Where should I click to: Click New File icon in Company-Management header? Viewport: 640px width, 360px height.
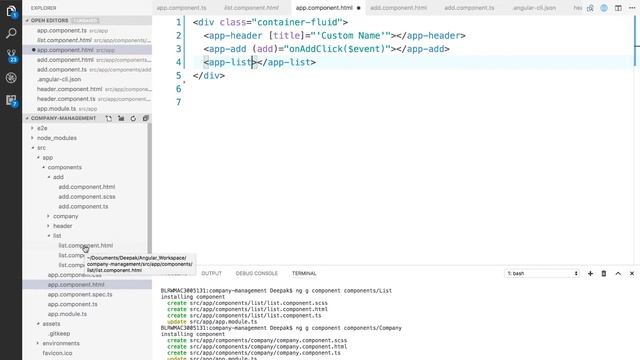109,118
